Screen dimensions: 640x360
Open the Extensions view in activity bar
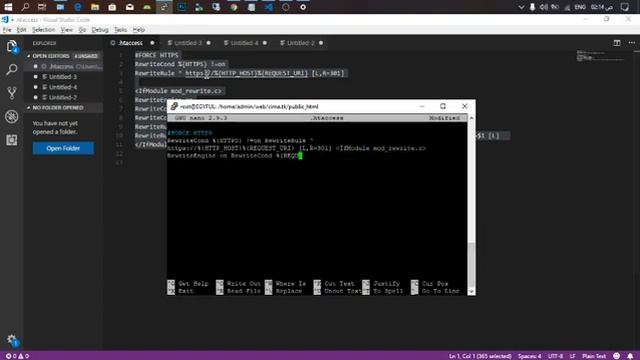coord(12,140)
